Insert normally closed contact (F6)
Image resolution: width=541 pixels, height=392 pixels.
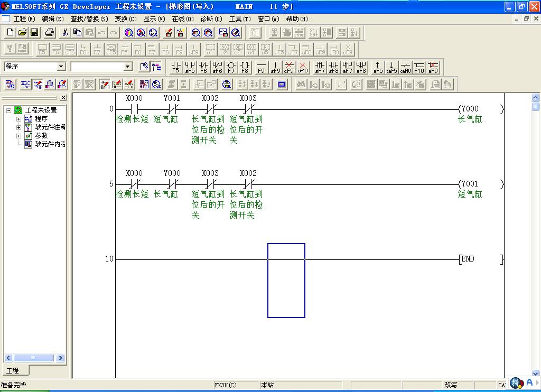[x=203, y=67]
